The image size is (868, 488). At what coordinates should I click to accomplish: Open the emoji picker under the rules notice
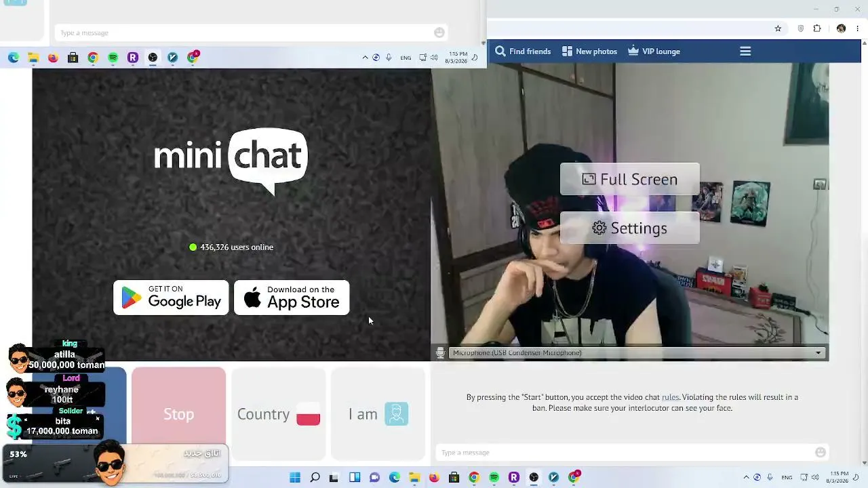pyautogui.click(x=821, y=452)
